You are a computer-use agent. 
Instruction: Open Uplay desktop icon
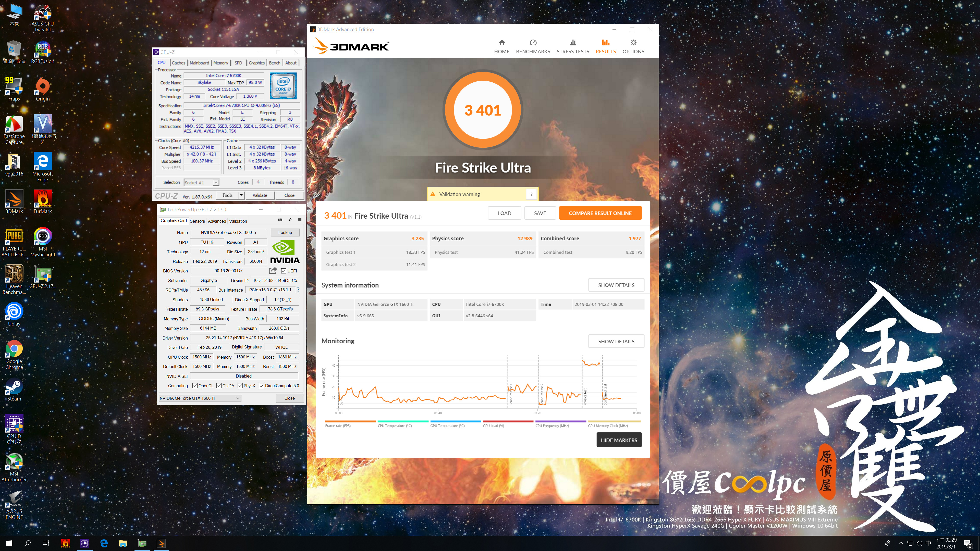pyautogui.click(x=14, y=314)
